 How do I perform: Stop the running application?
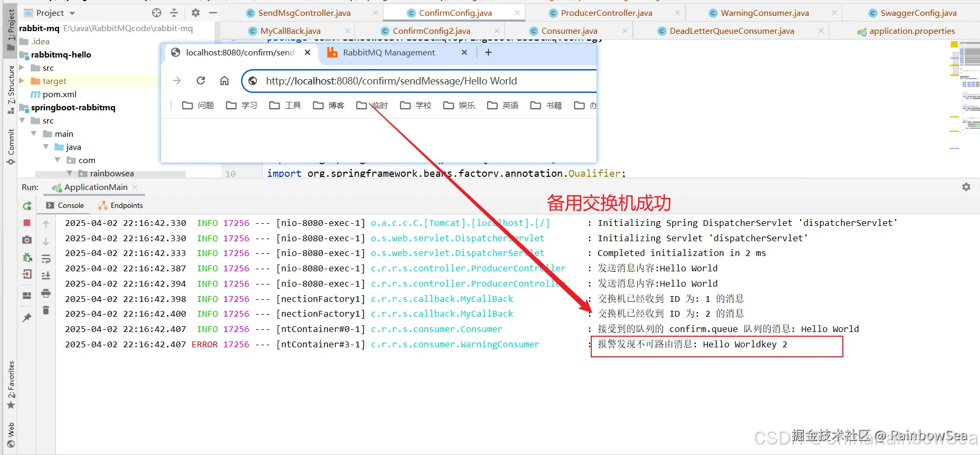pyautogui.click(x=27, y=223)
